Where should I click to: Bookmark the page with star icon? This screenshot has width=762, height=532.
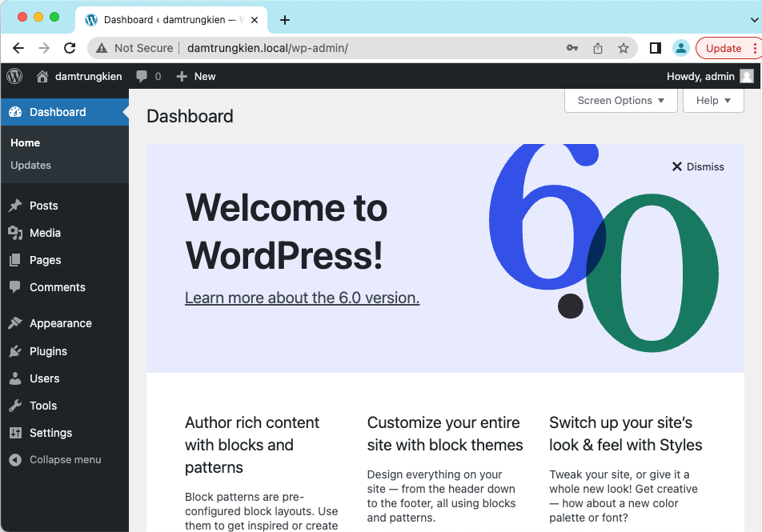pos(624,48)
